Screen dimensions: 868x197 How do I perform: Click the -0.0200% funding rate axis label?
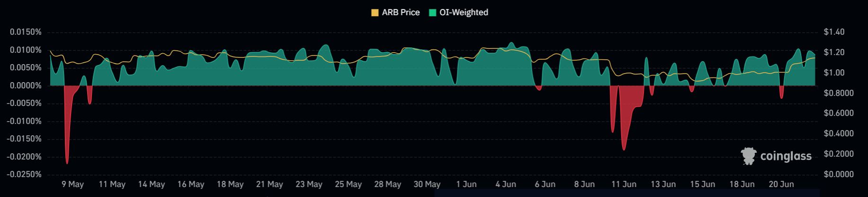click(x=25, y=157)
